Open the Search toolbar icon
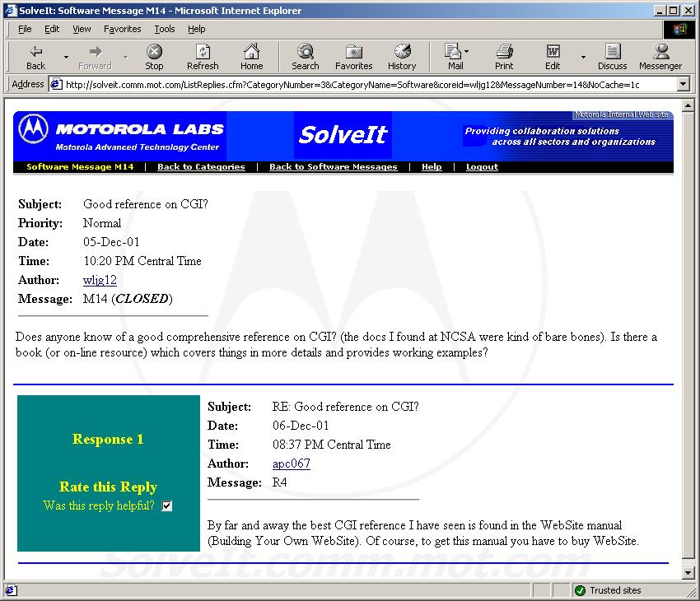Viewport: 700px width, 601px height. [305, 56]
